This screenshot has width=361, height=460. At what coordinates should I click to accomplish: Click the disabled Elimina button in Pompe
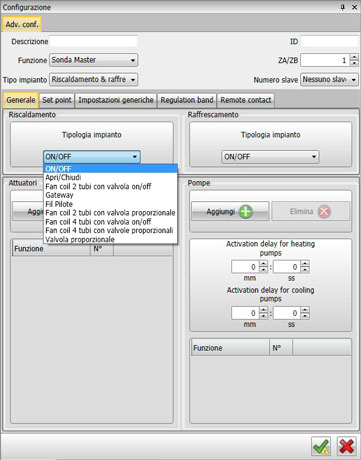click(311, 211)
